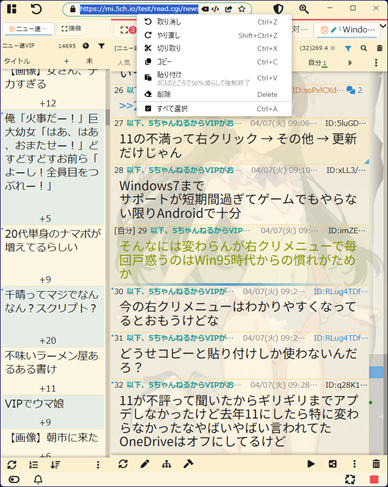The image size is (388, 487).
Task: Click the blue filter funnel in thread pane
Action: [x=348, y=48]
